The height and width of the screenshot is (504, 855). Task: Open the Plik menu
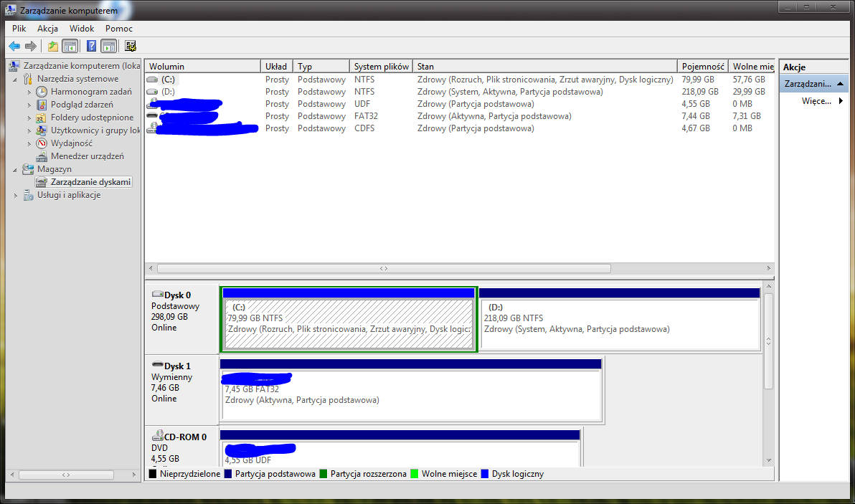(x=19, y=29)
